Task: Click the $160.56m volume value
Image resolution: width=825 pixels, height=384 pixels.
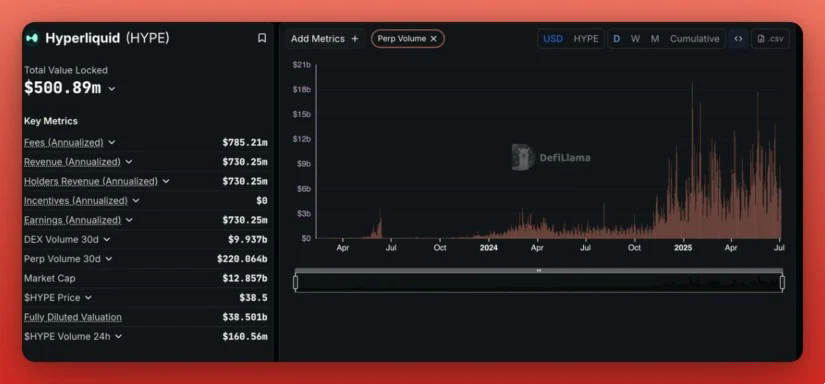Action: (245, 337)
